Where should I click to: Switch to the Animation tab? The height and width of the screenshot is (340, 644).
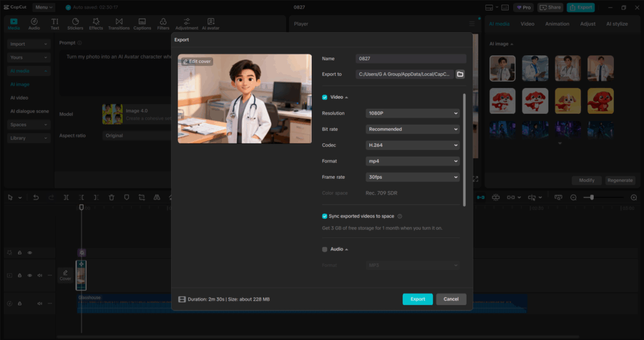pyautogui.click(x=557, y=24)
